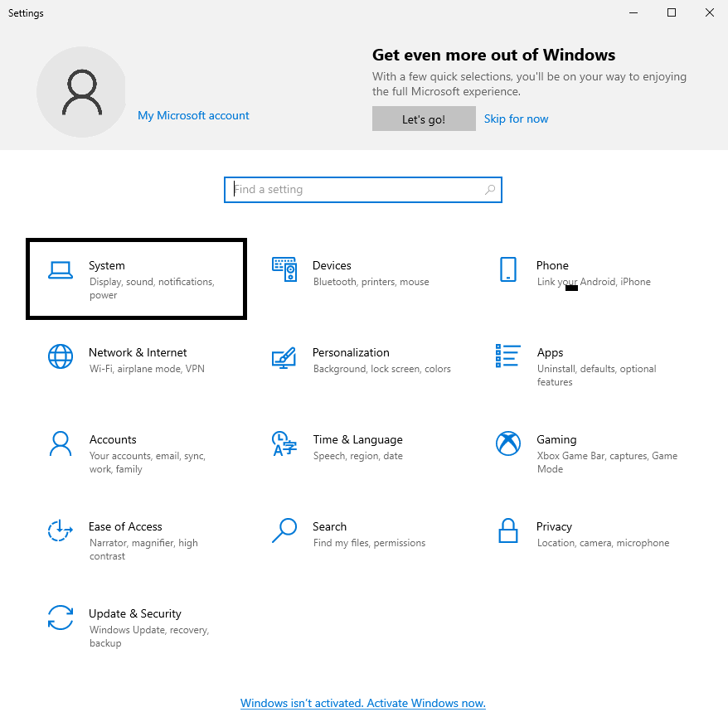728x717 pixels.
Task: Click the 'Bluetooth, printers, mouse' description
Action: [371, 282]
